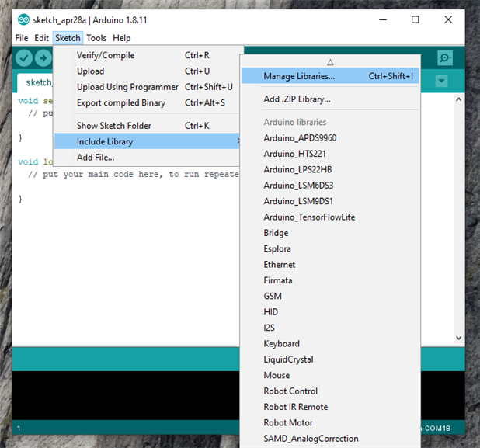Click Verify/Compile in the Sketch menu

tap(106, 55)
